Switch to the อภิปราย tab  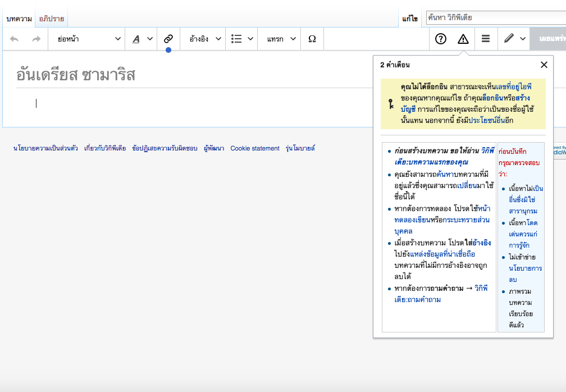click(52, 19)
